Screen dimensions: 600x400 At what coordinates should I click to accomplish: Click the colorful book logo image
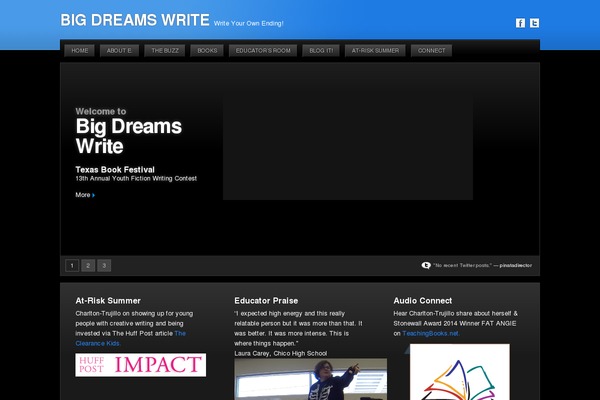460,372
